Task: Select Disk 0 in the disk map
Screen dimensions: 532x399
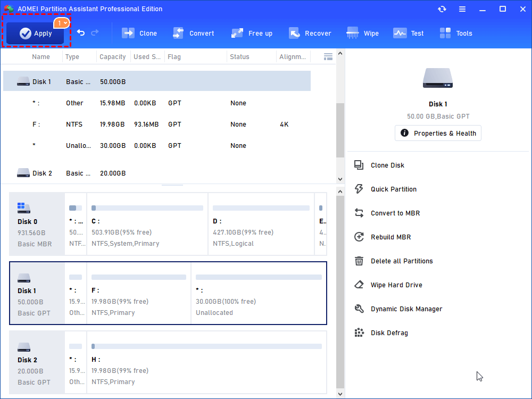Action: coord(37,224)
